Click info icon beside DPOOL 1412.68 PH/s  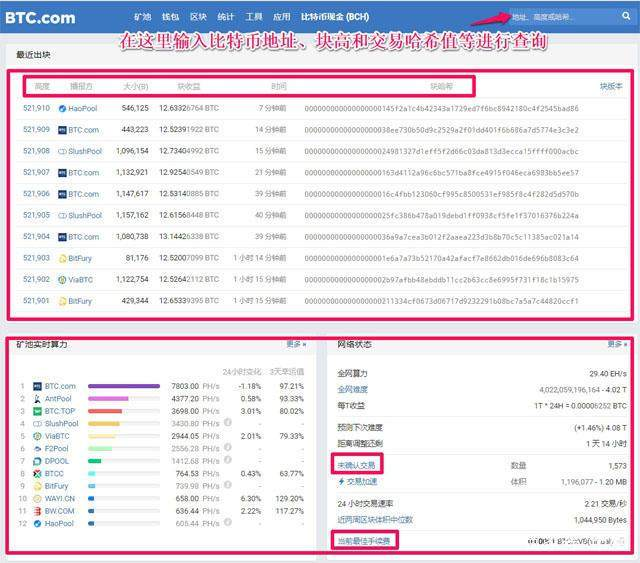pyautogui.click(x=228, y=460)
